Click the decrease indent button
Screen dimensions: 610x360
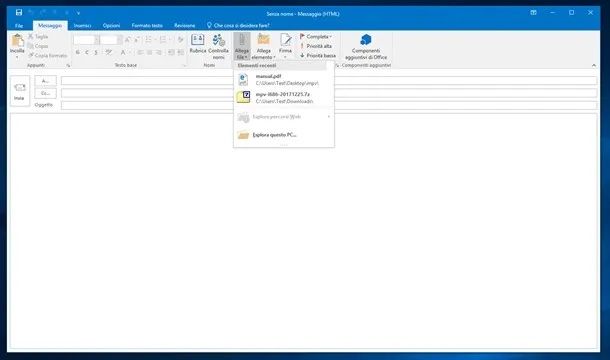click(171, 52)
